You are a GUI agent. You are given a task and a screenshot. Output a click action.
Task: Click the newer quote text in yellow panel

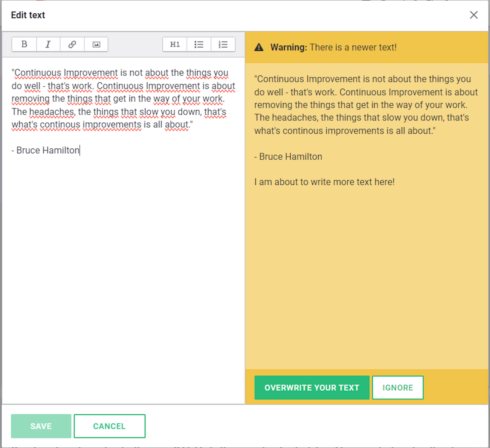coord(366,105)
